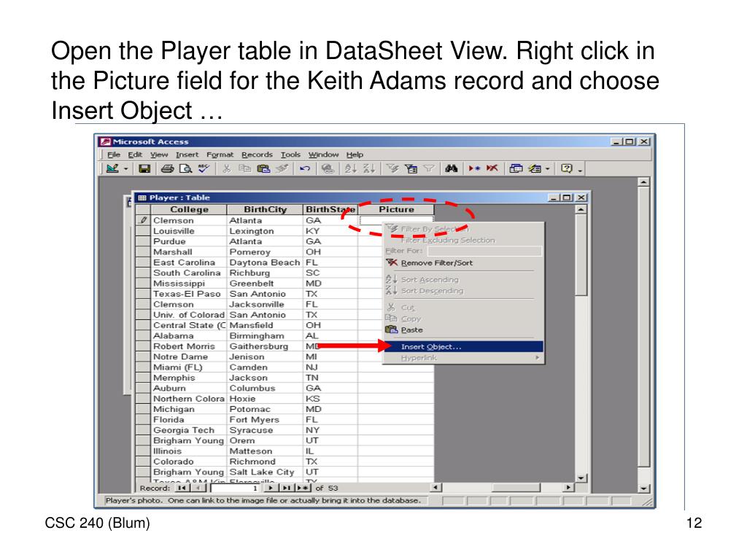Click the Find binoculars icon
The image size is (747, 560).
click(x=451, y=168)
